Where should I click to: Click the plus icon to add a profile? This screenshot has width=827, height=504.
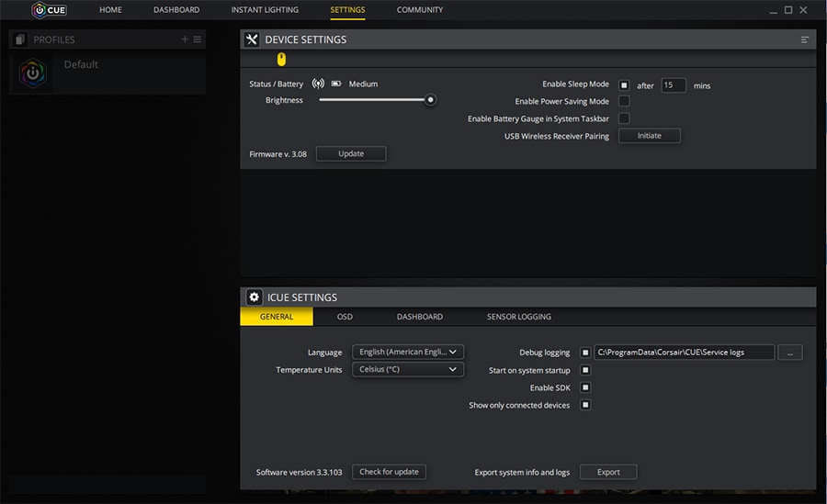pos(185,39)
